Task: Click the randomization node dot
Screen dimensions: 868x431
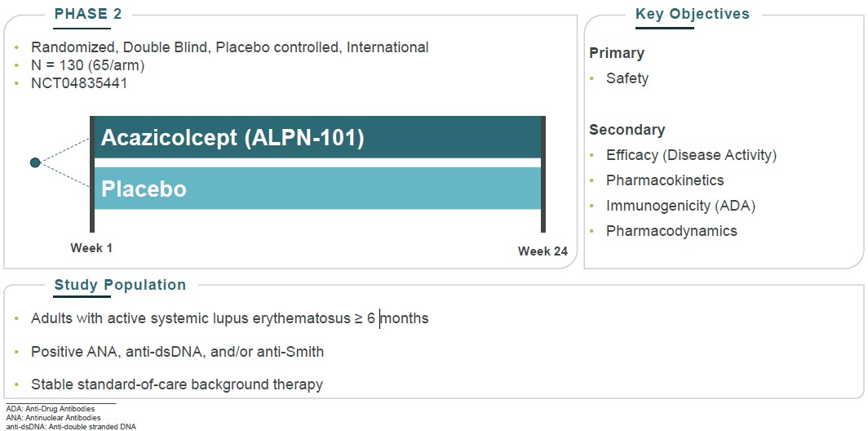Action: [35, 163]
